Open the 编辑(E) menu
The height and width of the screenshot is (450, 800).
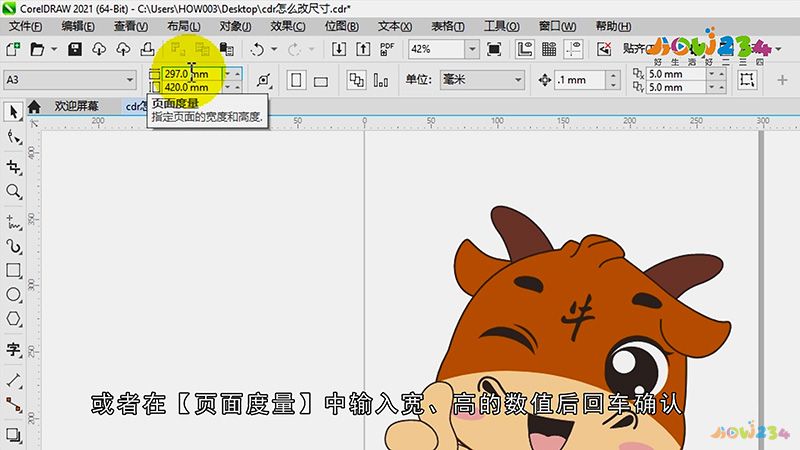(78, 27)
